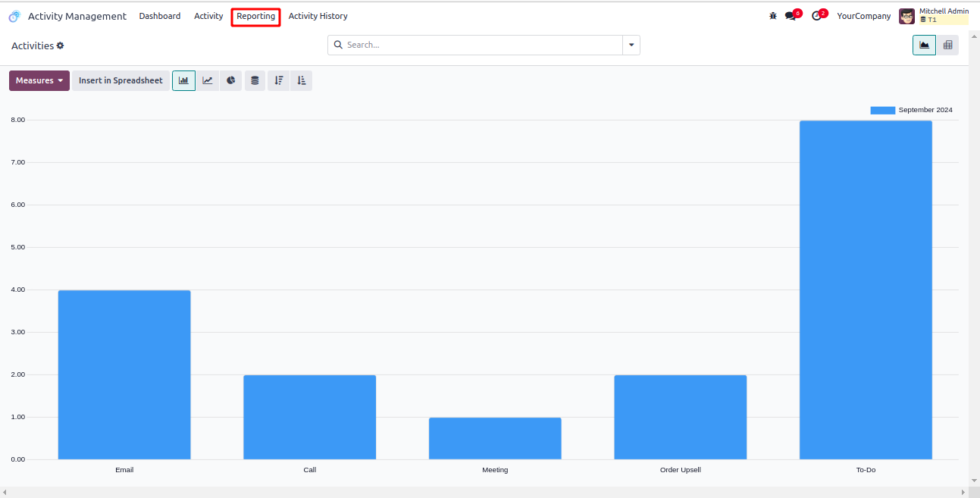This screenshot has width=980, height=498.
Task: Open the search filter options dropdown arrow
Action: coord(631,45)
